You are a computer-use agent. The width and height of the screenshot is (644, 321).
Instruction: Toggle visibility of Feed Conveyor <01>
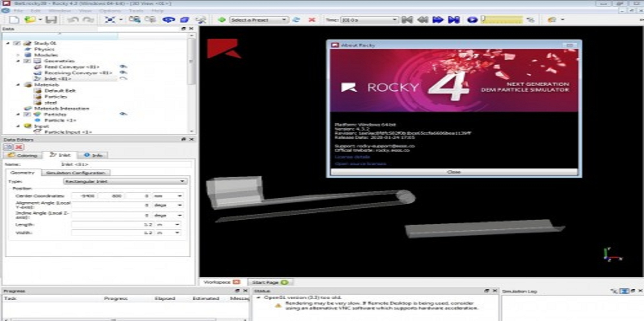pos(123,67)
